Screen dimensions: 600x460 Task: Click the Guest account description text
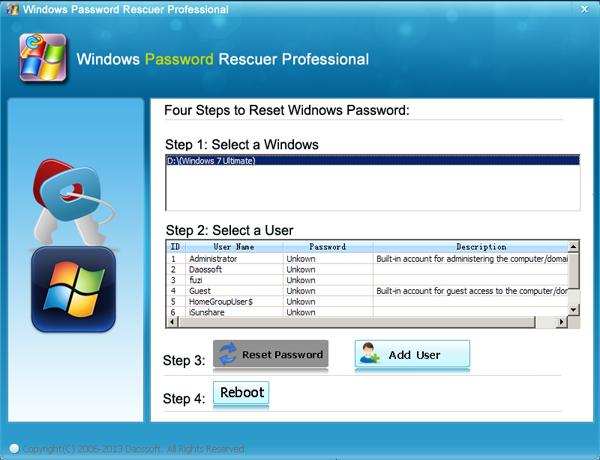coord(472,291)
